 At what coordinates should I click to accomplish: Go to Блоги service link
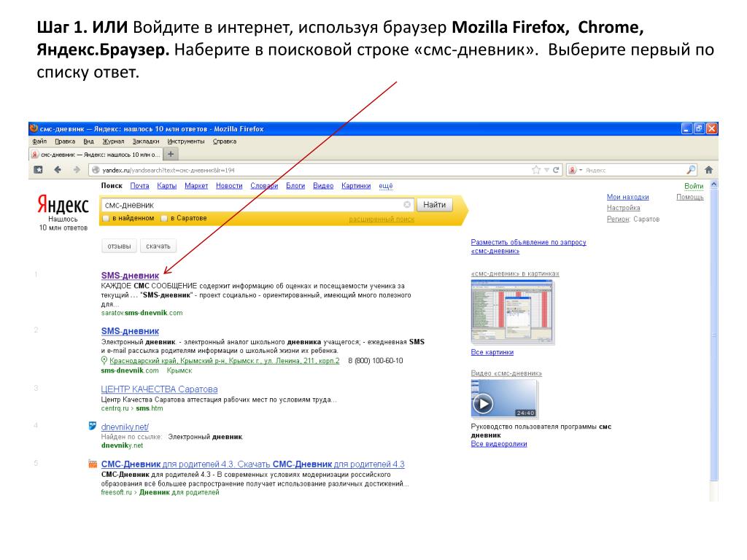(295, 186)
